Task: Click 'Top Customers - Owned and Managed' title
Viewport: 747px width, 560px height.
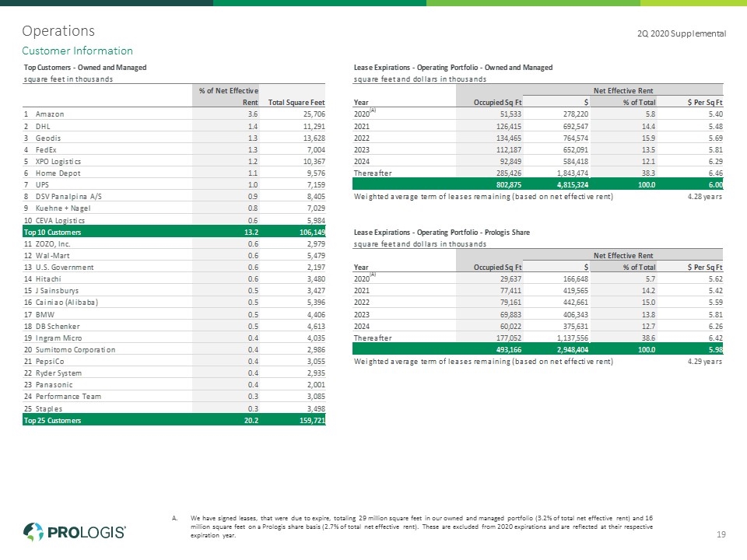Action: (x=86, y=68)
